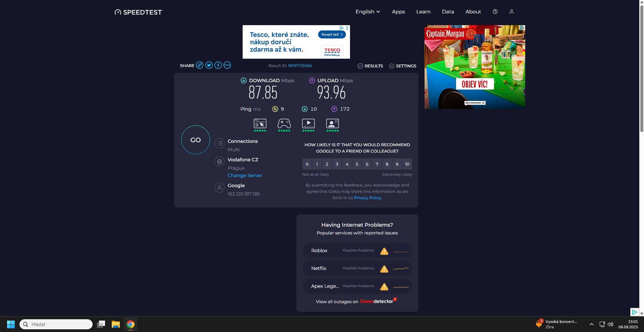Click the download arrow icon
Viewport: 644px width, 332px height.
click(x=244, y=80)
